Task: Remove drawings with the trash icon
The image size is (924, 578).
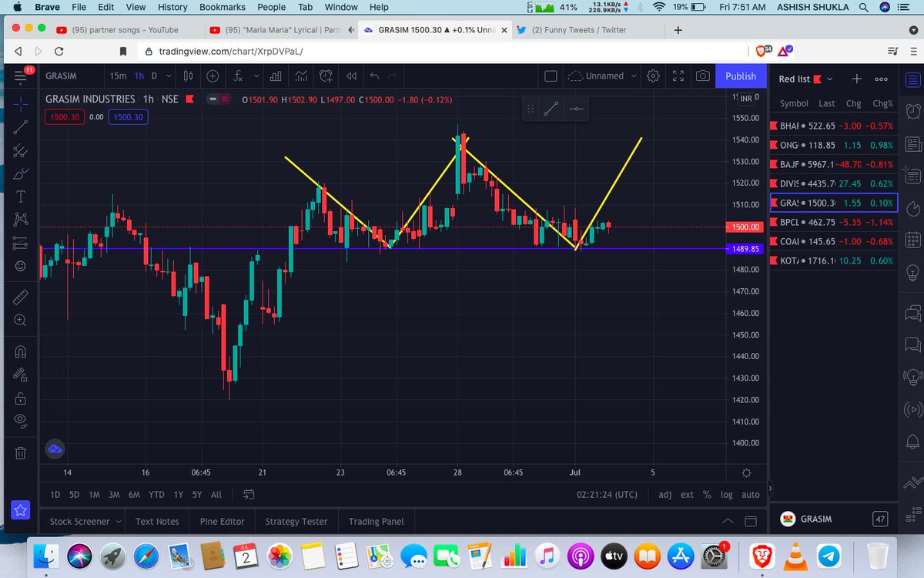Action: (x=21, y=452)
